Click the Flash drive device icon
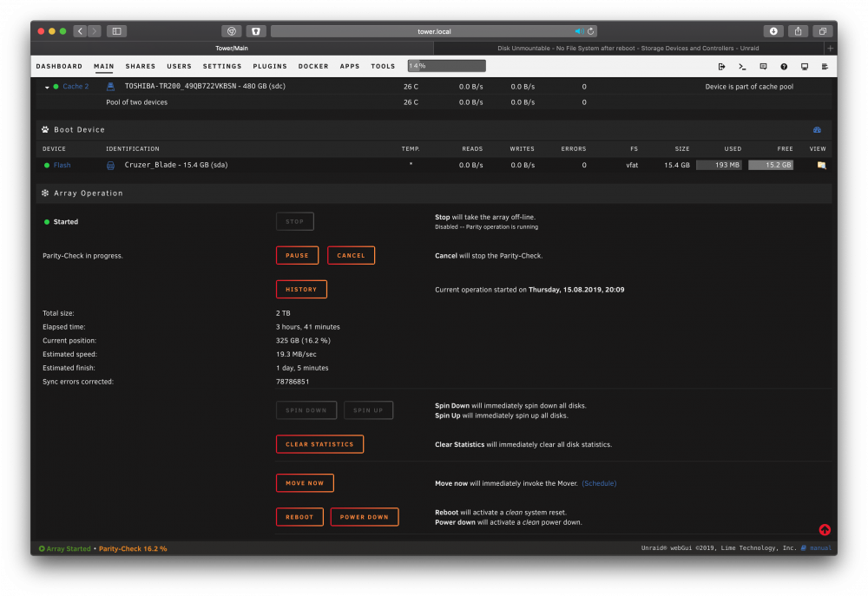The width and height of the screenshot is (868, 596). [x=111, y=165]
